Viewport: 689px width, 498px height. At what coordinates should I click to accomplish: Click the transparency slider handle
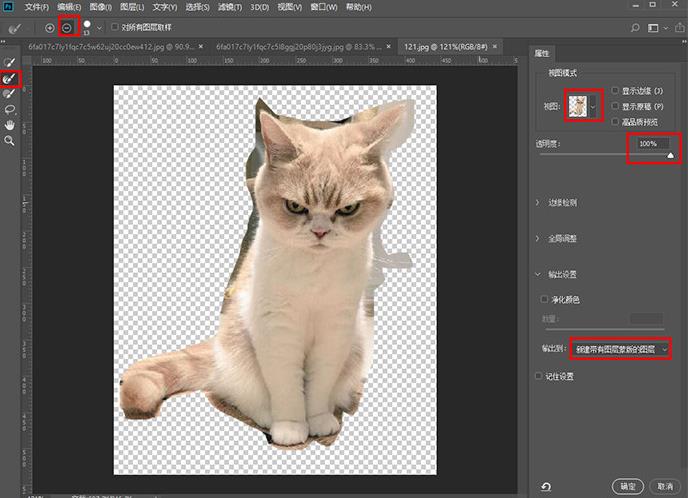[670, 155]
